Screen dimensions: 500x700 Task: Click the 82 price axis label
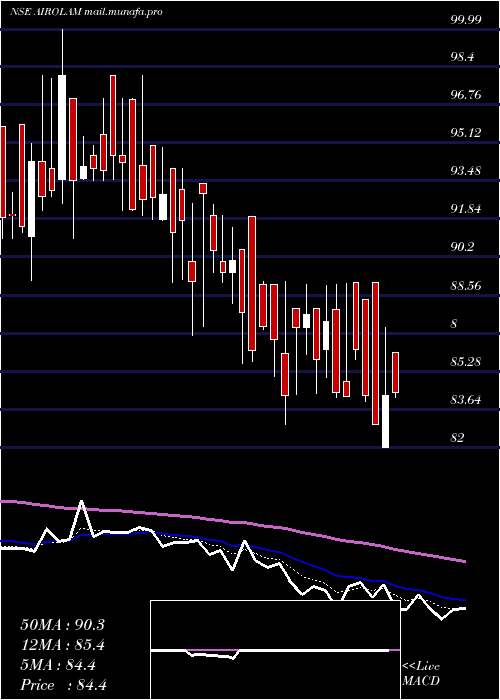458,437
